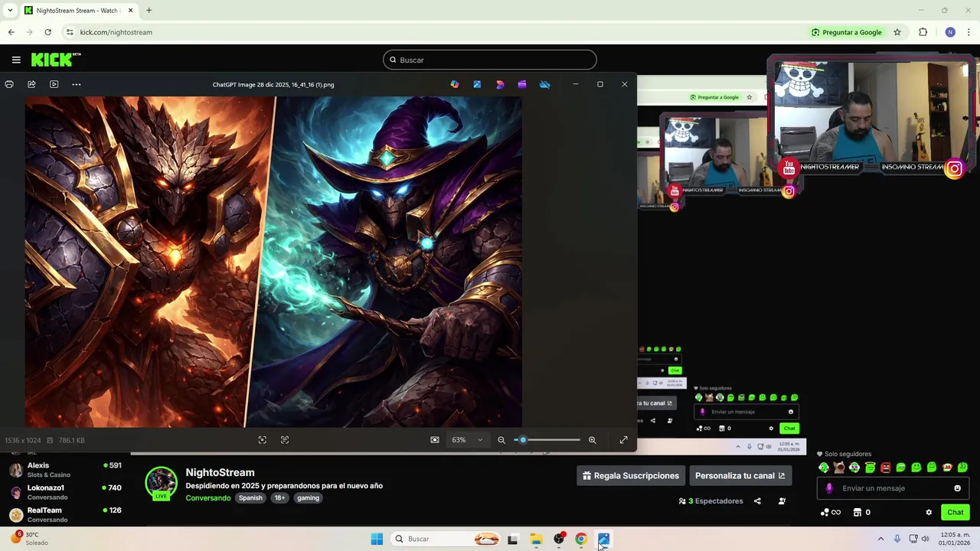The height and width of the screenshot is (551, 980).
Task: Open the tab search dropdown arrow
Action: coord(10,11)
